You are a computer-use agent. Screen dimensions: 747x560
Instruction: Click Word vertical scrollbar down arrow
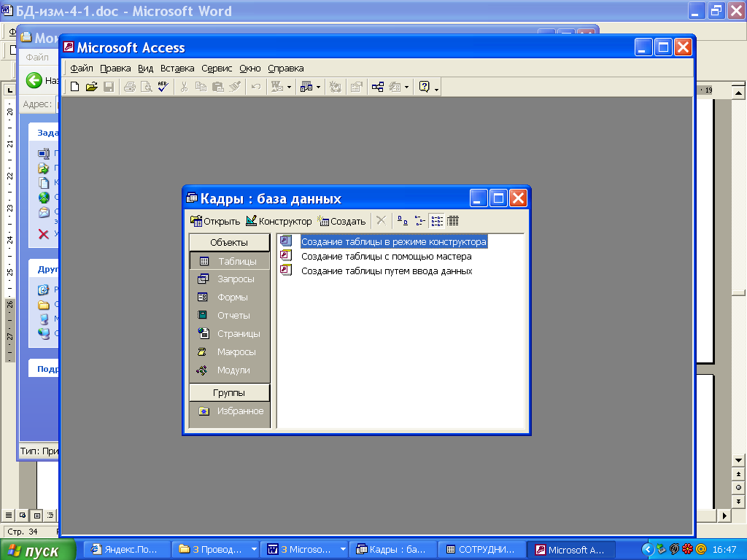(738, 461)
